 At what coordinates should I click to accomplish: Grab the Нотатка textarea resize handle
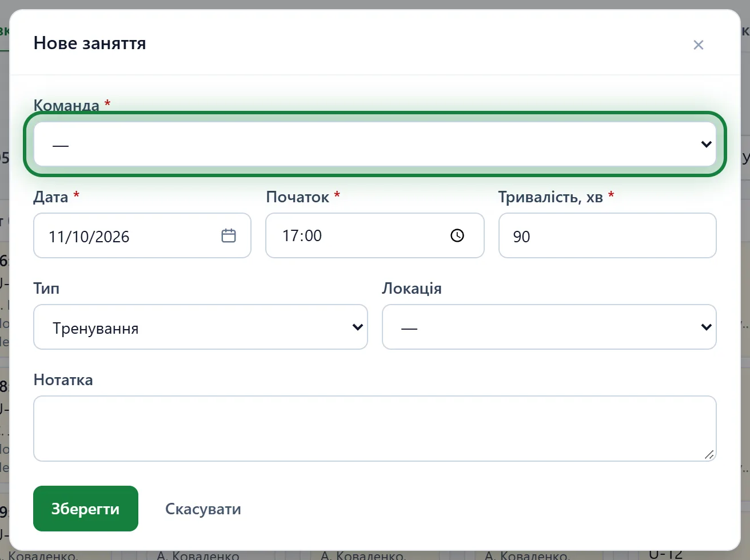709,454
